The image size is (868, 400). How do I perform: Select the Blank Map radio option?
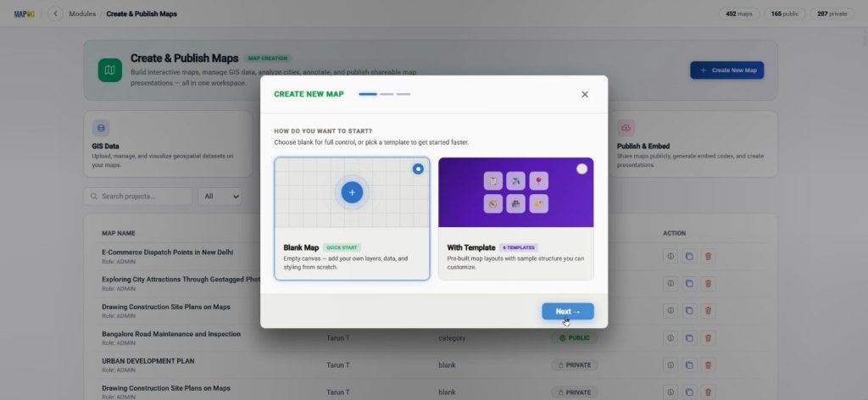pyautogui.click(x=418, y=169)
